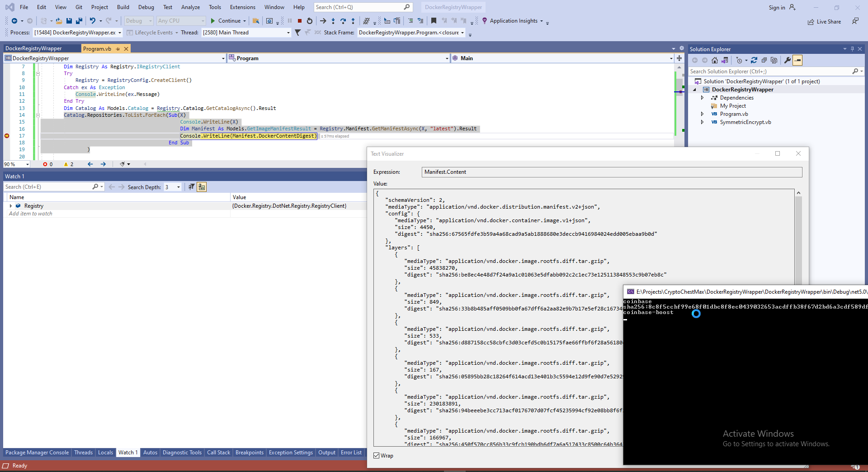Viewport: 868px width, 472px height.
Task: Open Application Insights dropdown button
Action: click(514, 21)
